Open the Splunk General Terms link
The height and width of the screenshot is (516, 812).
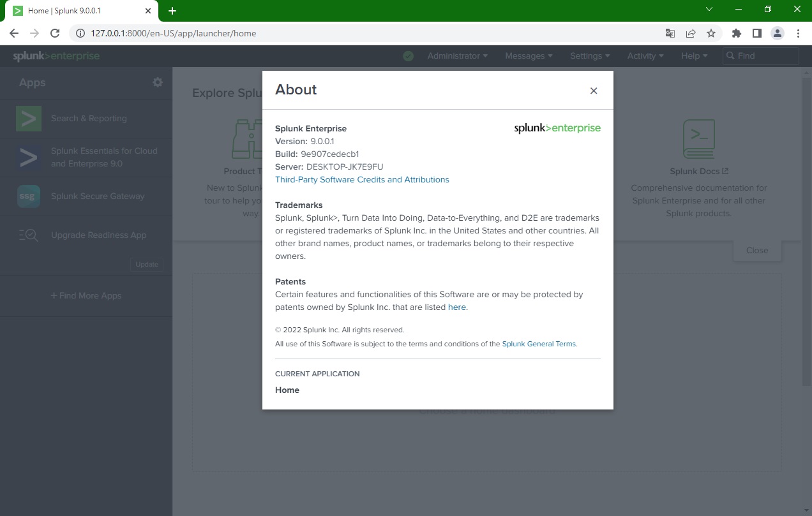pyautogui.click(x=539, y=344)
